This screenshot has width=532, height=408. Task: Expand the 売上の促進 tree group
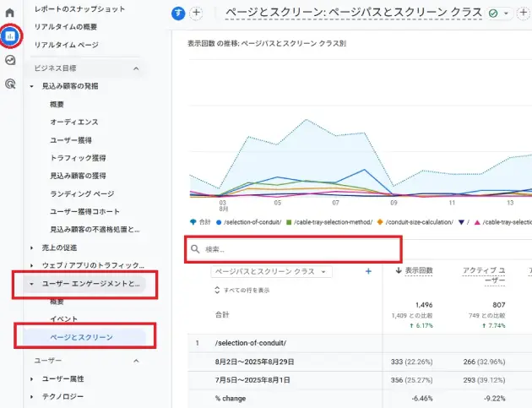tap(32, 248)
